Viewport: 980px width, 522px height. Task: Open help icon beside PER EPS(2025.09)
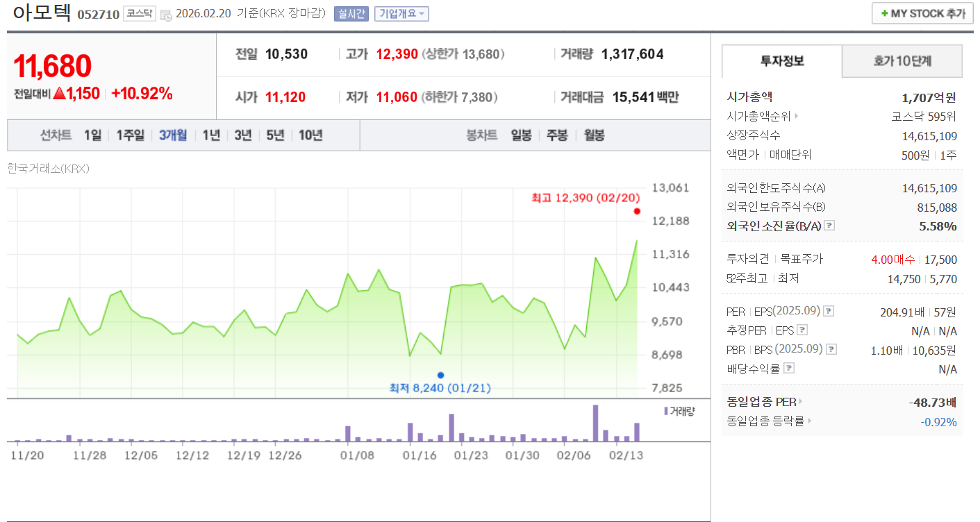[x=828, y=311]
